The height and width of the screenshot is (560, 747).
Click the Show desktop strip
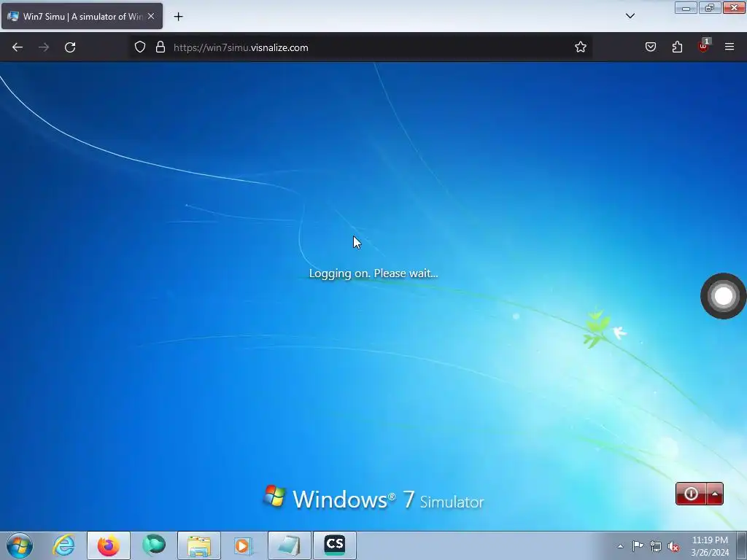tap(741, 545)
